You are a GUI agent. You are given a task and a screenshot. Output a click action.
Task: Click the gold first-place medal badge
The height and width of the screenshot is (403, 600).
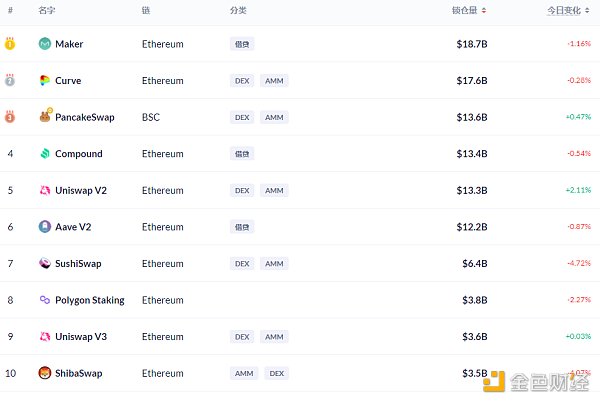[x=10, y=44]
